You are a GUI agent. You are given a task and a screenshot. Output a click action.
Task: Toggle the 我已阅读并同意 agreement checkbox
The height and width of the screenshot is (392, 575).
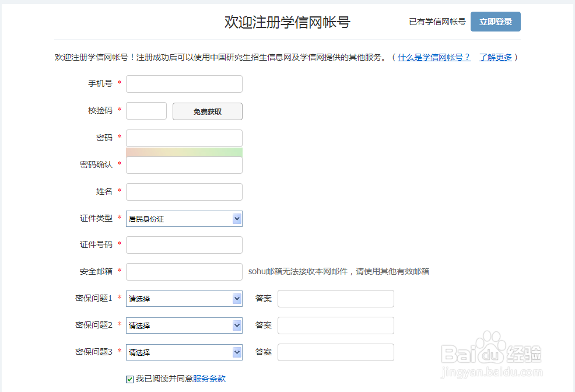tap(129, 380)
